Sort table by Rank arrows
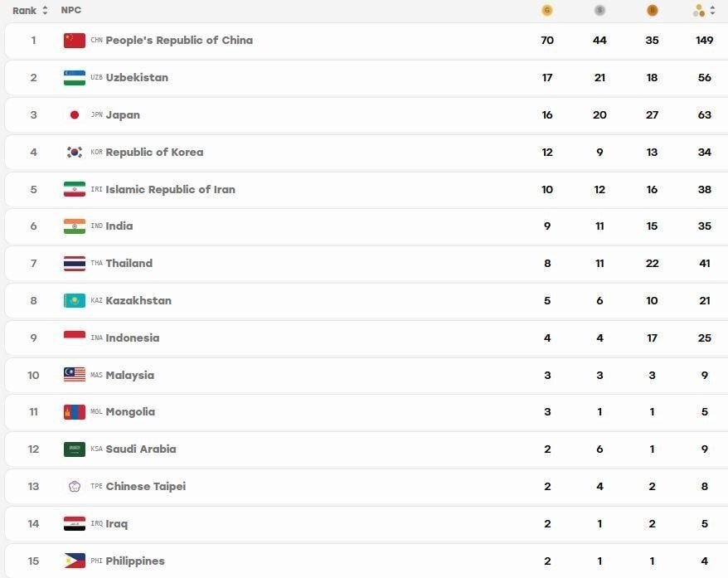 [45, 10]
